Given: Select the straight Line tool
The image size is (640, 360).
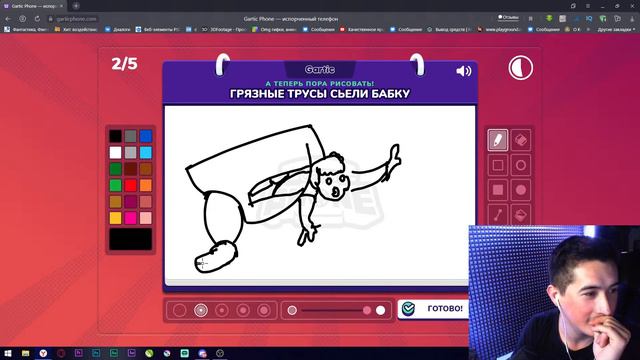Looking at the screenshot, I should click(x=498, y=214).
